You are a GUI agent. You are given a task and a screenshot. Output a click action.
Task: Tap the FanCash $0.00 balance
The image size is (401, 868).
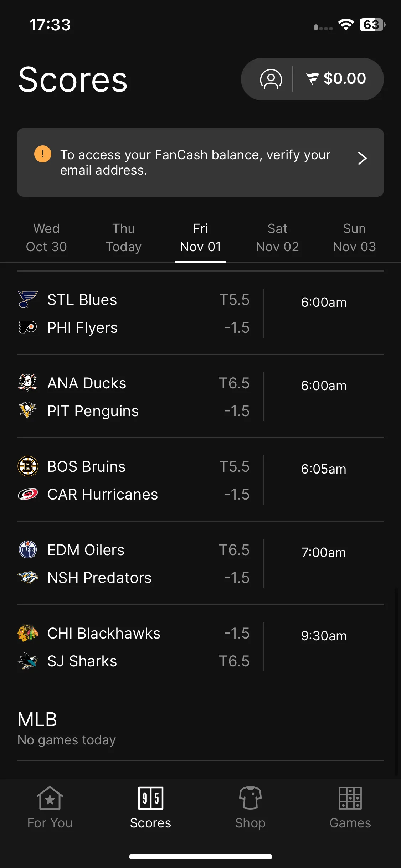[336, 79]
